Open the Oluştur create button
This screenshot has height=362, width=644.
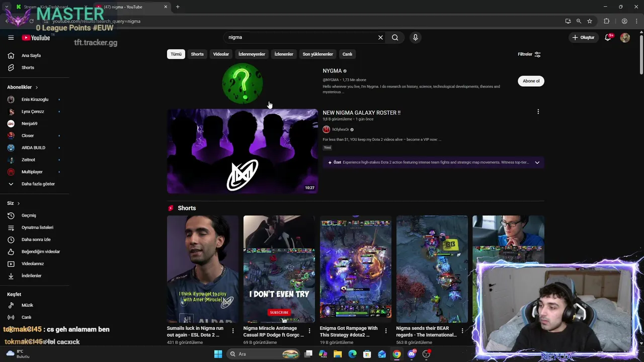583,37
